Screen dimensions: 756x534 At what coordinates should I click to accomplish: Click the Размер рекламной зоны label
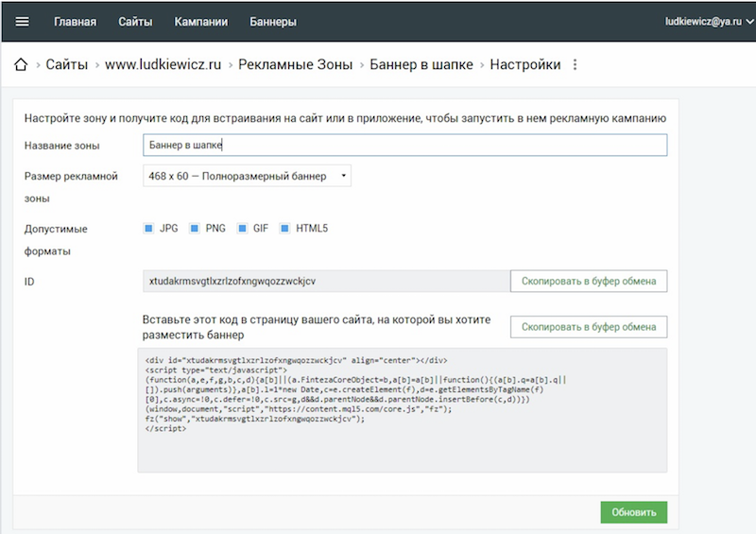(71, 187)
